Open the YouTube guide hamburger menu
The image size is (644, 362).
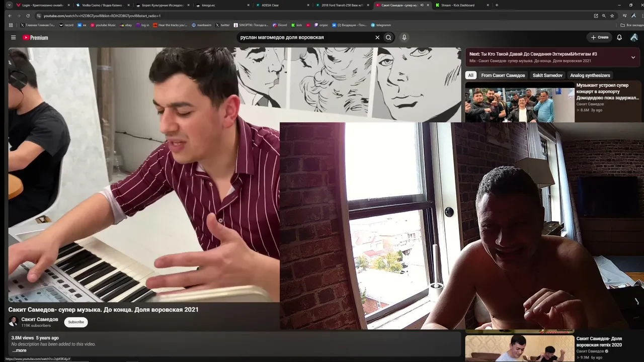14,37
